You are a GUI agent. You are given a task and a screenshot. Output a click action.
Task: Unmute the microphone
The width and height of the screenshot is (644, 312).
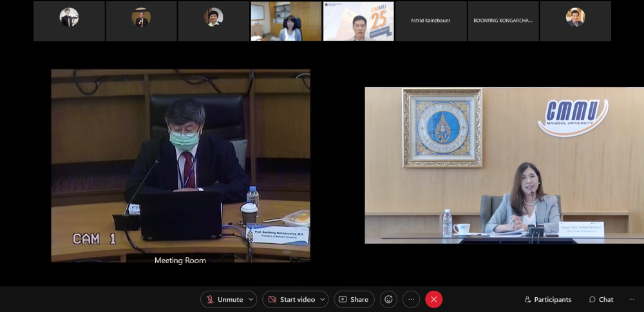(x=224, y=300)
